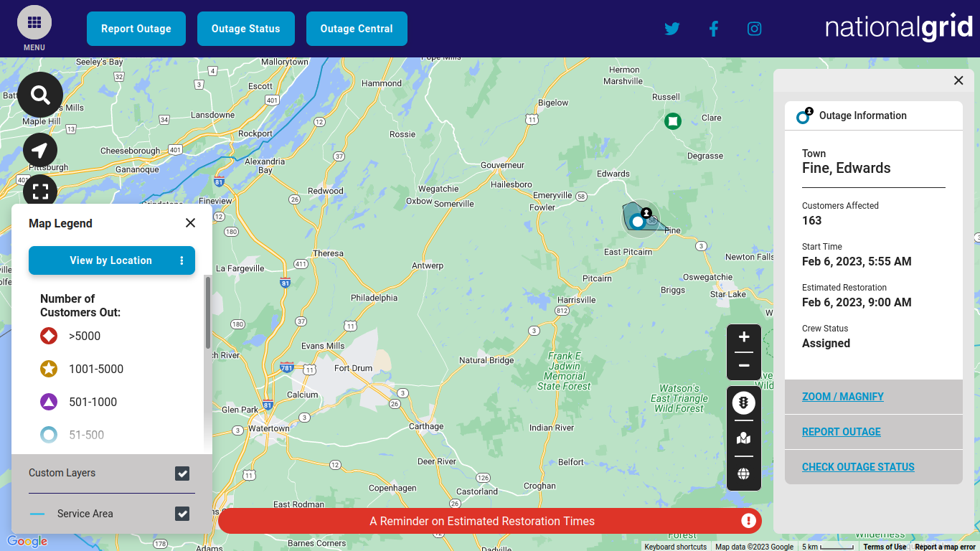Click the Customers Affected value 163
This screenshot has width=980, height=551.
tap(811, 220)
